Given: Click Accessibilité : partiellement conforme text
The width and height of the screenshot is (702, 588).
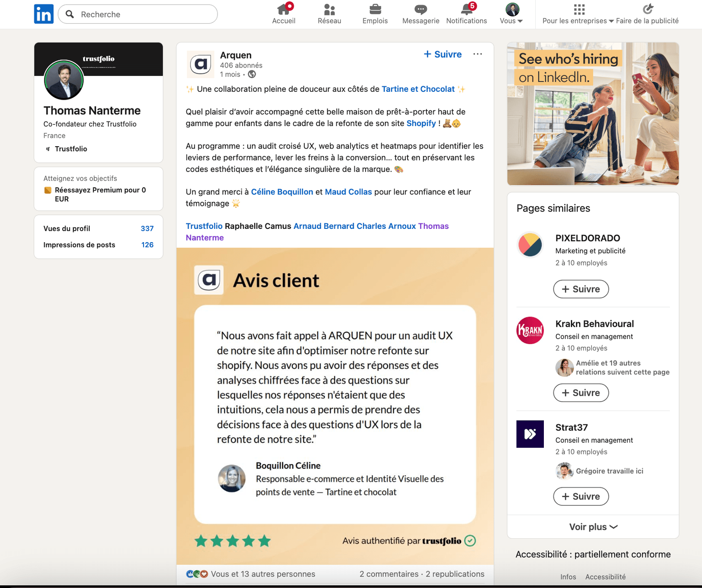Looking at the screenshot, I should coord(593,554).
